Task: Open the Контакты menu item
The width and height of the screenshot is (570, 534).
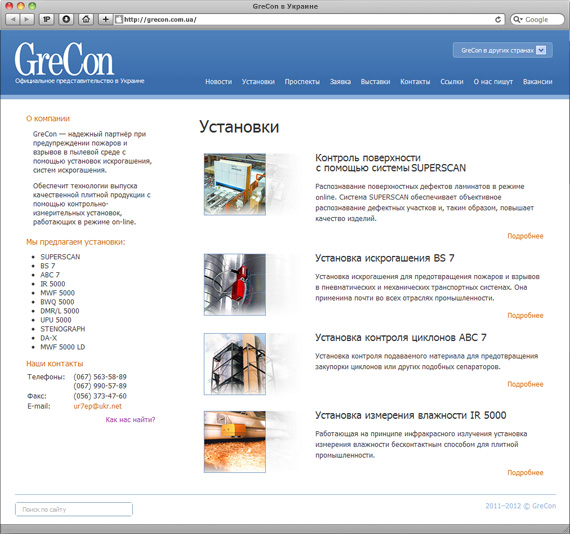Action: [x=415, y=82]
